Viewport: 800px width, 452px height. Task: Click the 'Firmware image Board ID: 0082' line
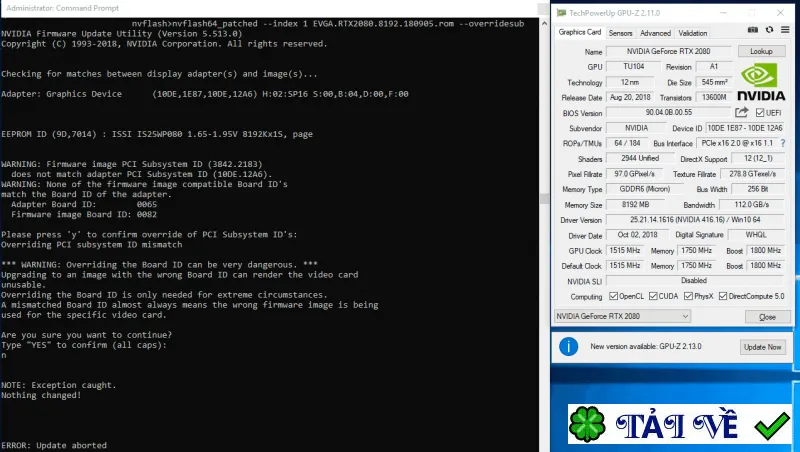point(84,215)
